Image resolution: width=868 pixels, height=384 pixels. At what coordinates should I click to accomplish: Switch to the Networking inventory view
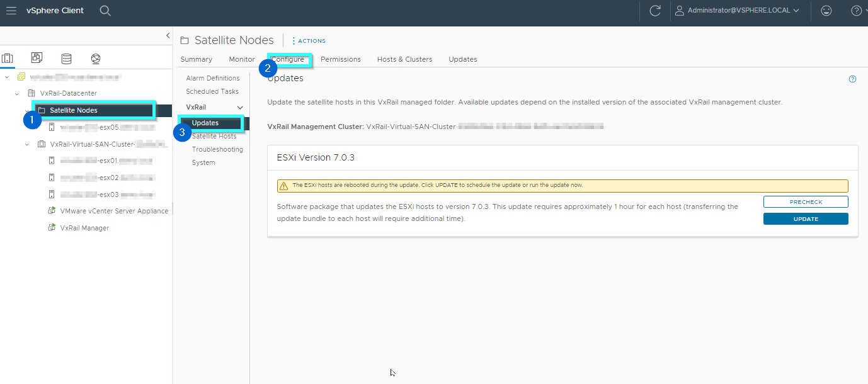point(96,59)
